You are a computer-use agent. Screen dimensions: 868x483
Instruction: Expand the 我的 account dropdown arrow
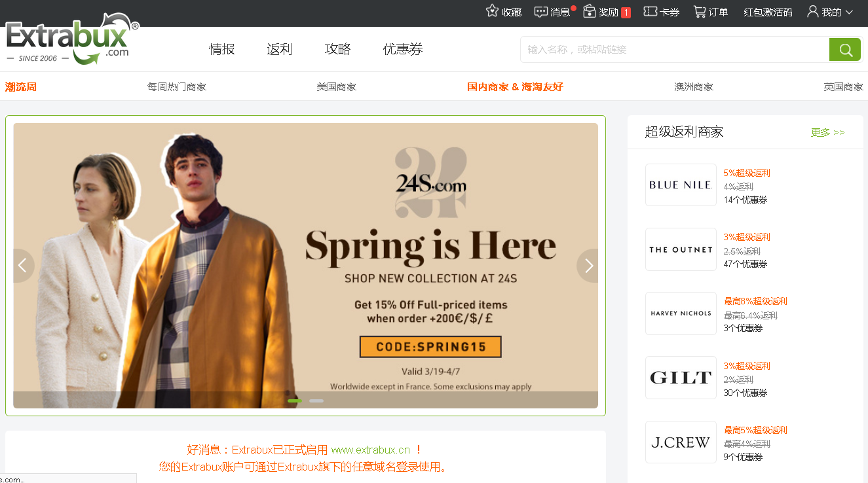pyautogui.click(x=849, y=12)
